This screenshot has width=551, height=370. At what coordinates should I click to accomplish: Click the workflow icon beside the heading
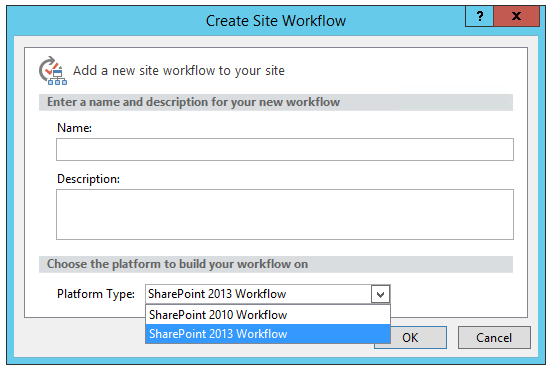(53, 71)
